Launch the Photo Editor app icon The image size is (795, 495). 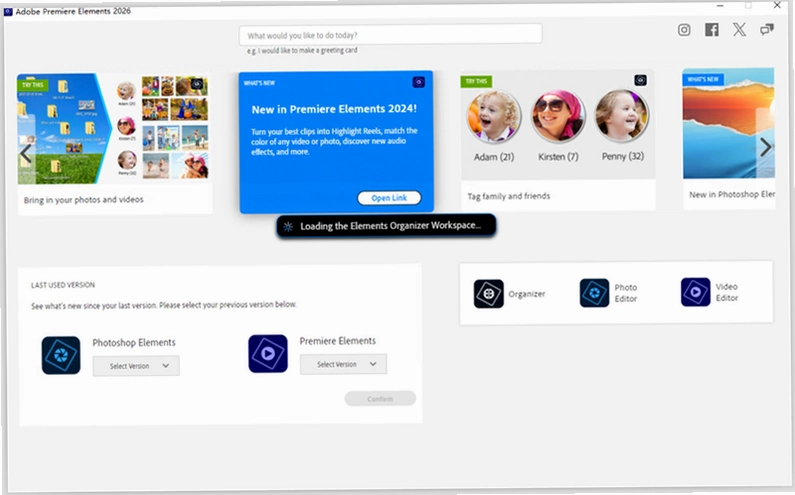594,293
